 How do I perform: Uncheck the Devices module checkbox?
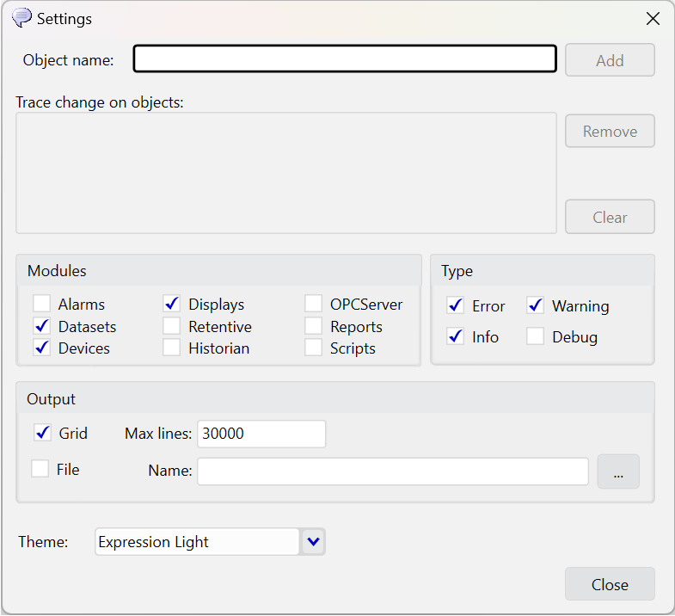coord(42,348)
